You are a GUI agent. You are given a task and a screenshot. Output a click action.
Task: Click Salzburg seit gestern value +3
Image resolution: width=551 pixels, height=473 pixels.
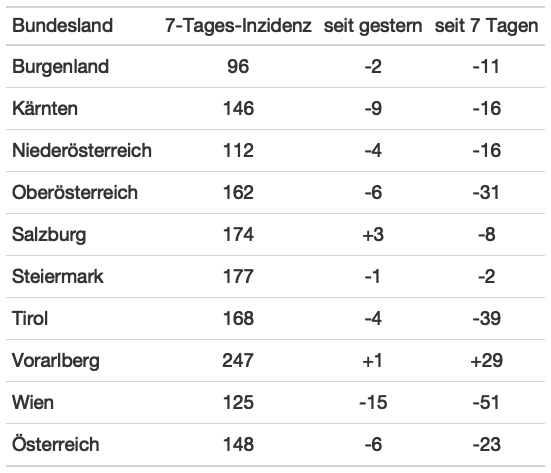pyautogui.click(x=373, y=234)
